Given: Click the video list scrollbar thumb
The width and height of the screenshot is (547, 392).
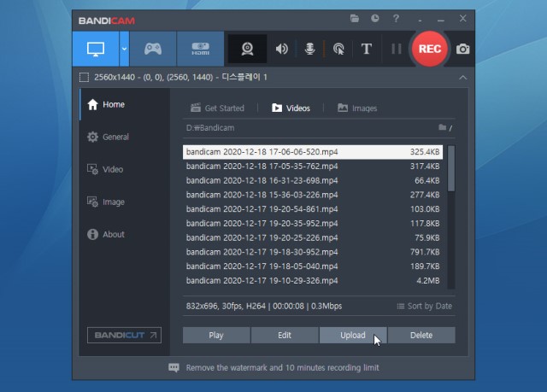Looking at the screenshot, I should [451, 168].
